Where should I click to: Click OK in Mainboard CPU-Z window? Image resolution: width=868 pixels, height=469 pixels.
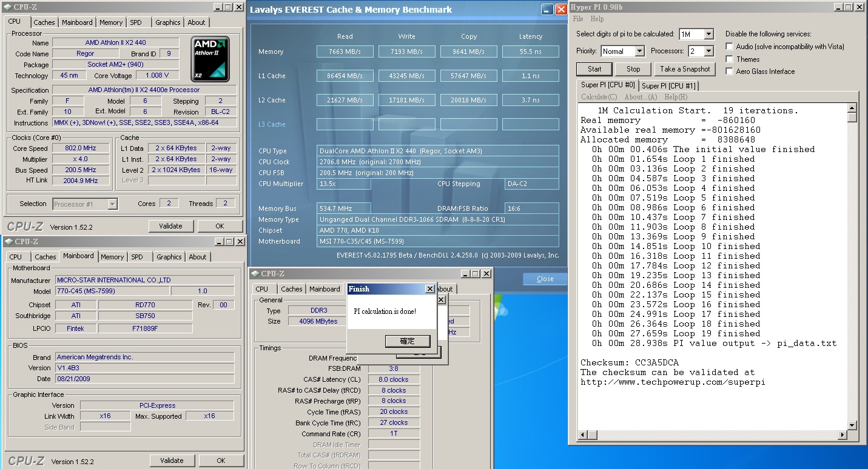pos(221,461)
